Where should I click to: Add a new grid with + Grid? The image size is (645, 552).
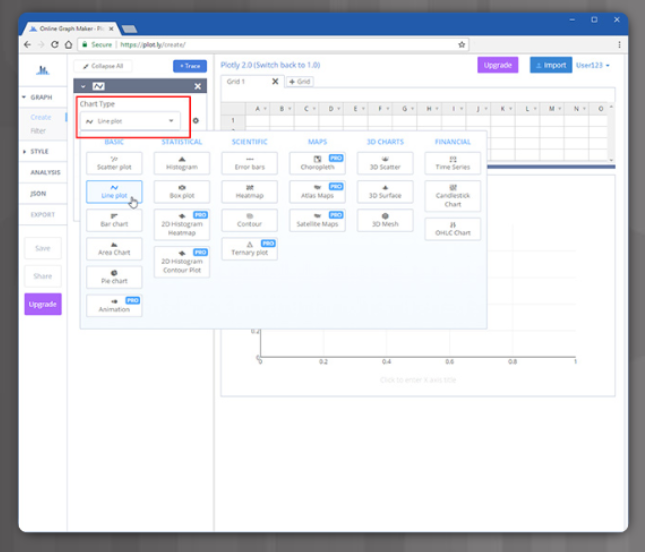[300, 81]
